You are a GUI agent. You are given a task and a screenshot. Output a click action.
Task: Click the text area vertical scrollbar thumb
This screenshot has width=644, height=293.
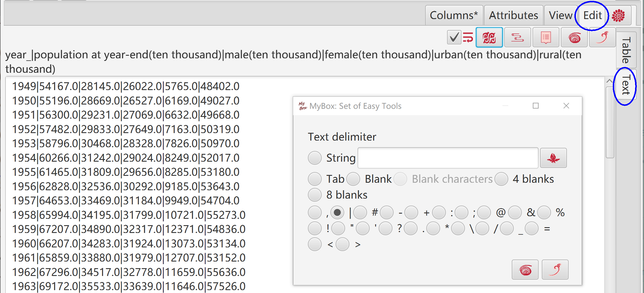610,122
